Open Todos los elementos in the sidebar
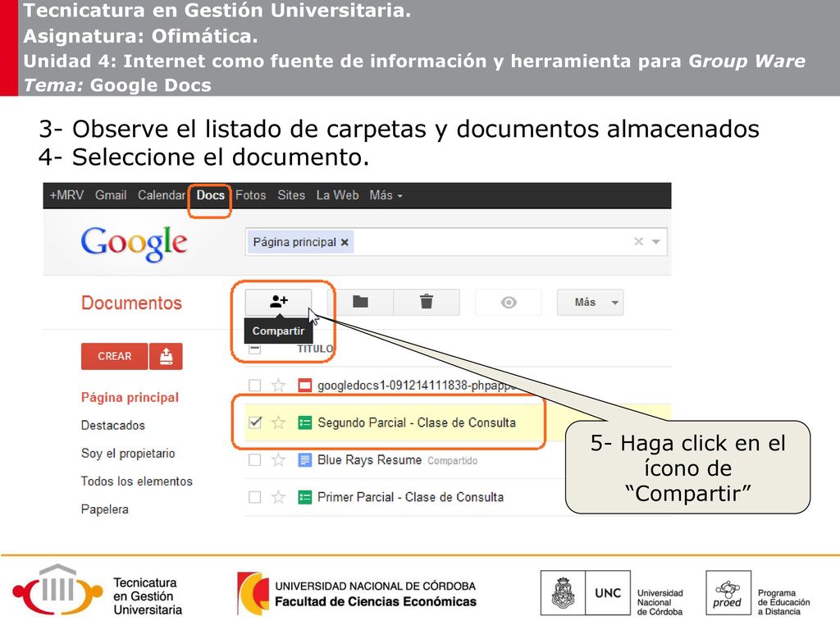The width and height of the screenshot is (840, 630). pyautogui.click(x=137, y=481)
